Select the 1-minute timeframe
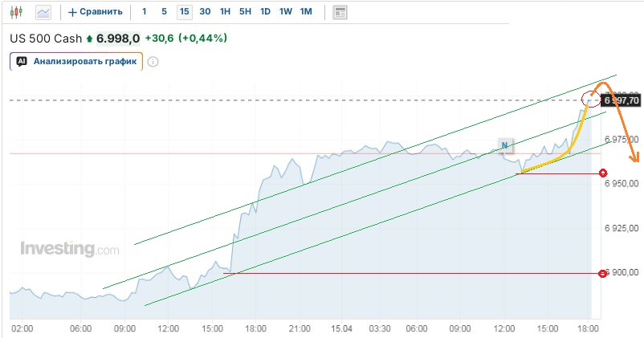644x338 pixels. (x=144, y=12)
